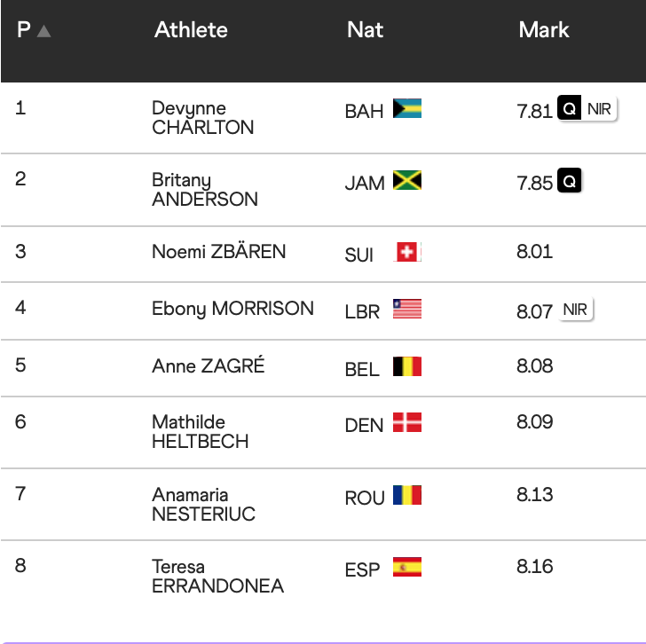Click the Spain flag icon
646x644 pixels.
[407, 567]
